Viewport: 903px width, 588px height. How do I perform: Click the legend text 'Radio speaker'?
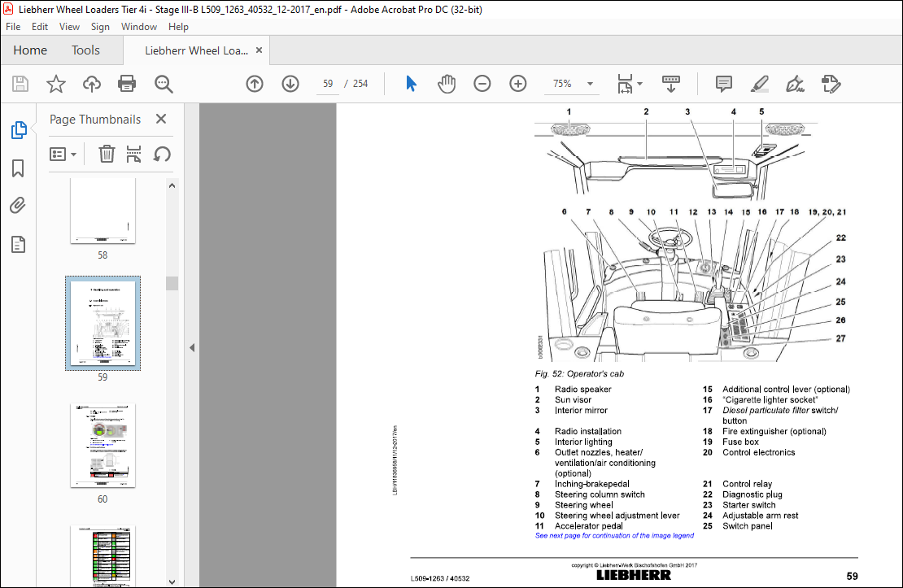click(x=582, y=390)
